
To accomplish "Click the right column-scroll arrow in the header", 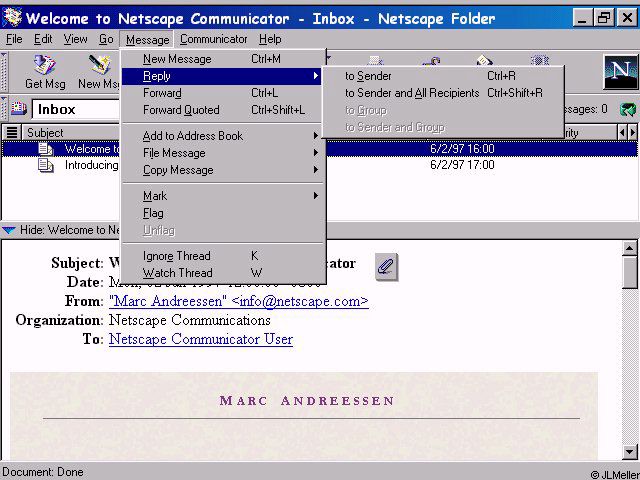I will click(632, 132).
